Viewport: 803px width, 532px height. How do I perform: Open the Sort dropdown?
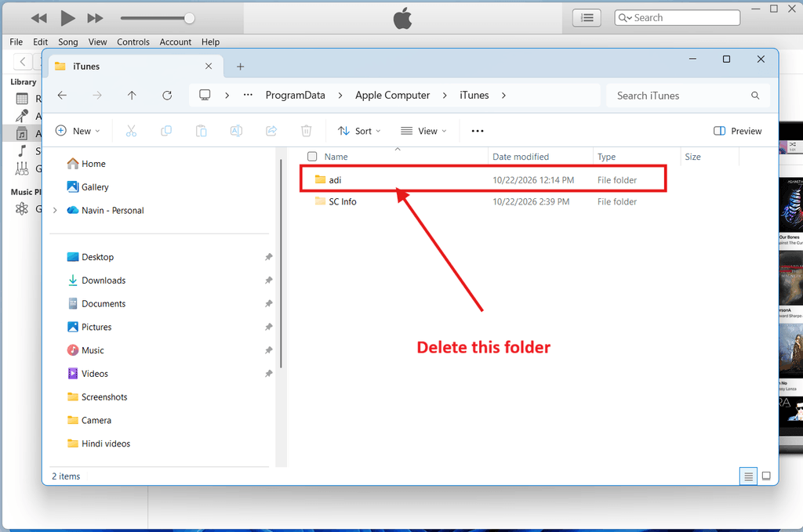point(359,131)
